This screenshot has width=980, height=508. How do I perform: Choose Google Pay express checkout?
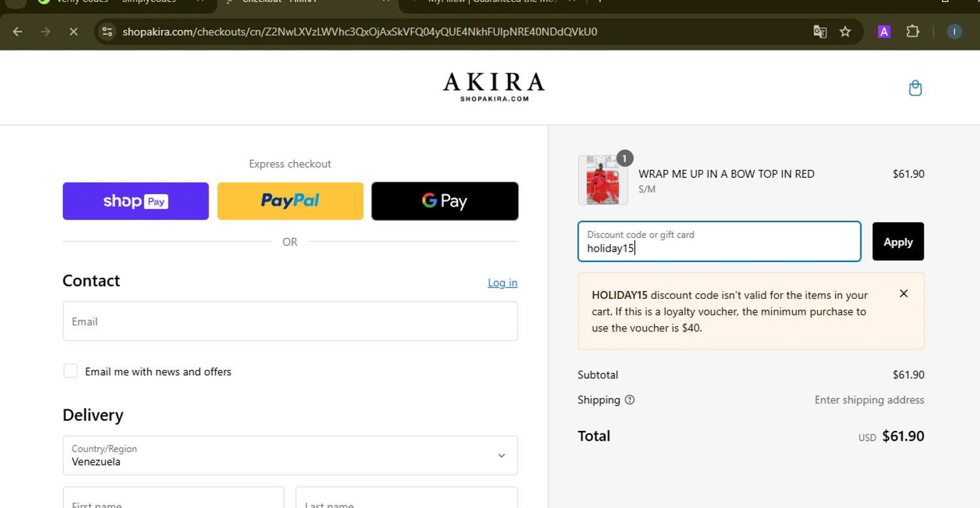445,201
